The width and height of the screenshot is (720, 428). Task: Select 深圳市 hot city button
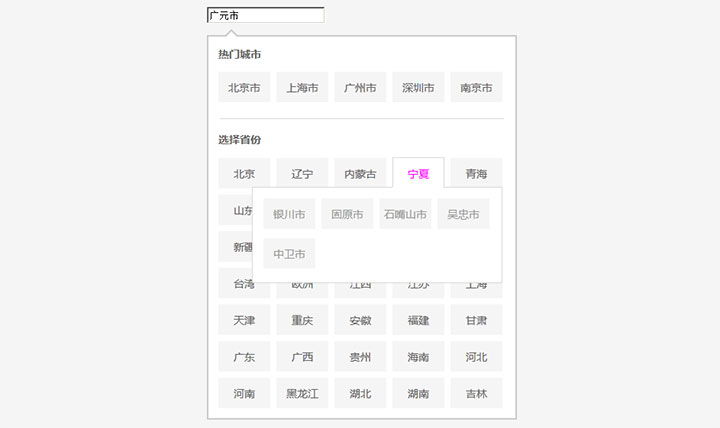418,88
